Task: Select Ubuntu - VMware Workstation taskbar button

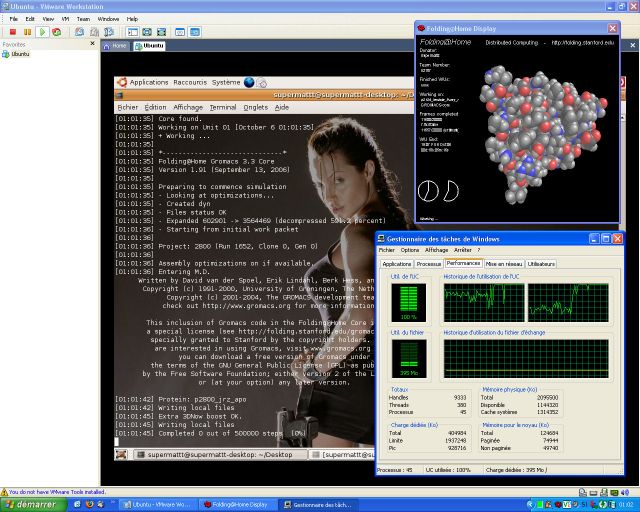Action: coord(158,505)
